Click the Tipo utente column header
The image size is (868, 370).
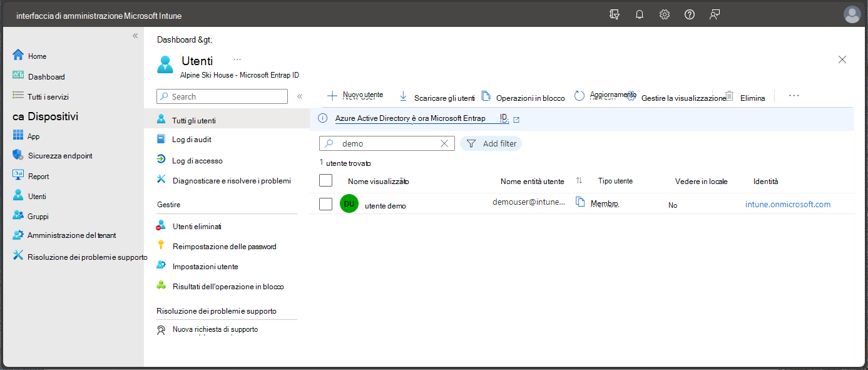(615, 181)
